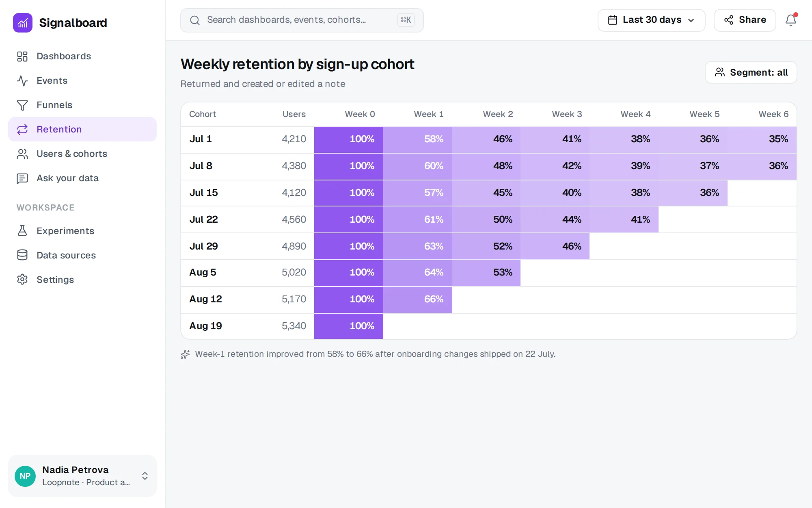Click the NP user avatar

pos(25,476)
